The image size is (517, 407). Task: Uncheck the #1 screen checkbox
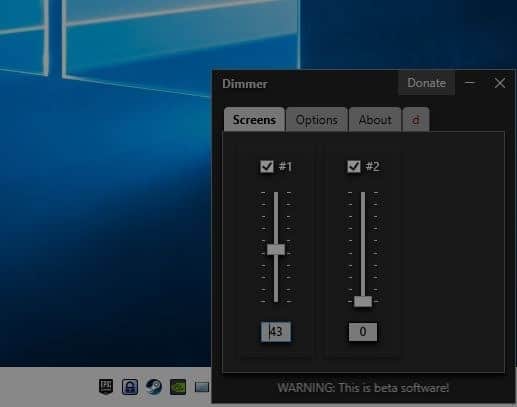tap(267, 166)
